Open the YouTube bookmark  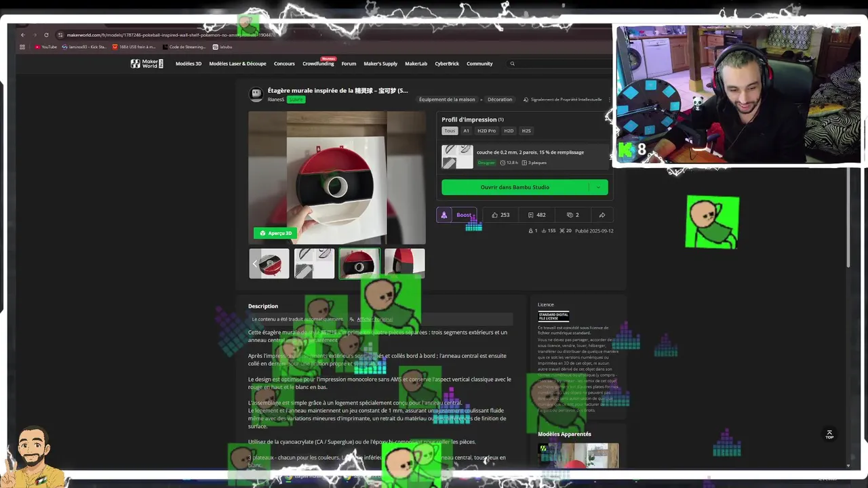click(46, 47)
